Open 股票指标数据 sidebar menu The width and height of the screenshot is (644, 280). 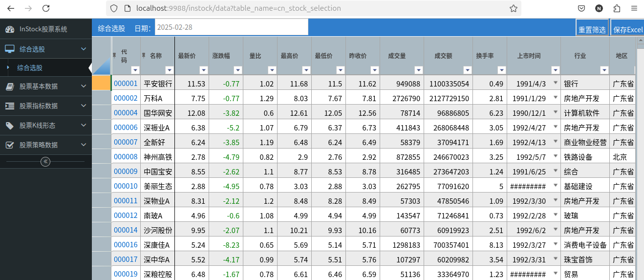pos(46,106)
